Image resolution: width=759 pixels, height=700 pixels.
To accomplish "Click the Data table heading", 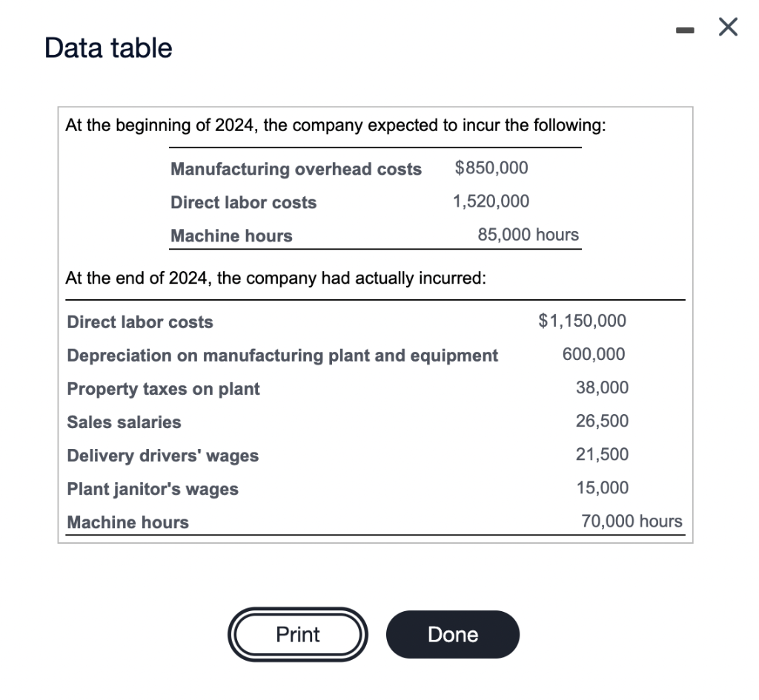I will (107, 47).
